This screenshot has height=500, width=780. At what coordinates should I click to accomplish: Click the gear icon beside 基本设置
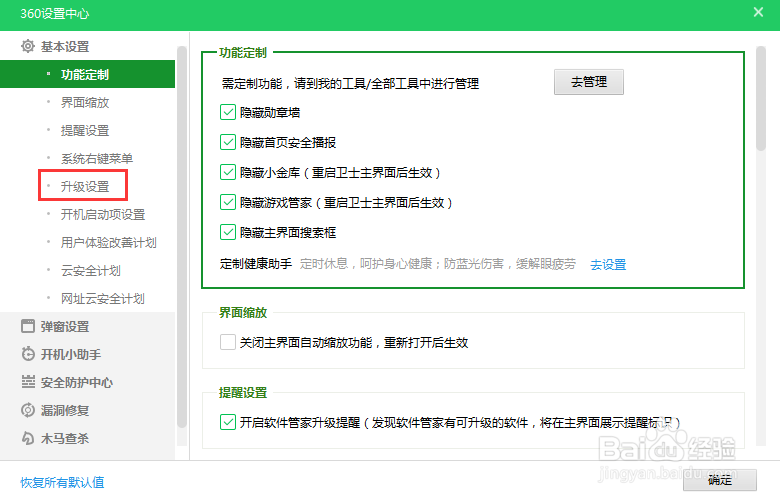[x=28, y=46]
